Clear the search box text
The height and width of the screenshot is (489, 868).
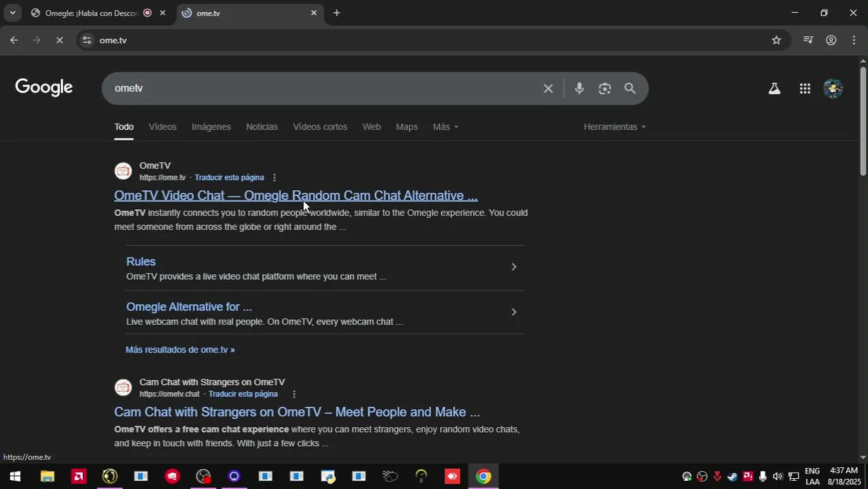pyautogui.click(x=548, y=88)
